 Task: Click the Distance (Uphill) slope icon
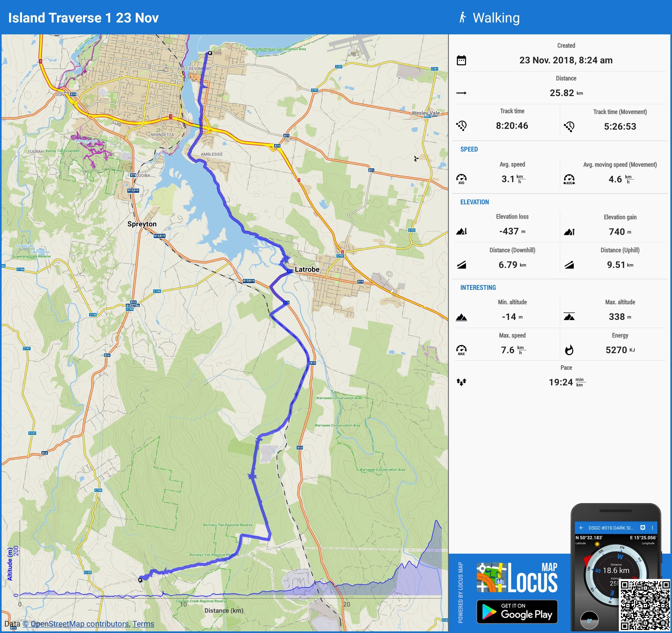tap(569, 265)
